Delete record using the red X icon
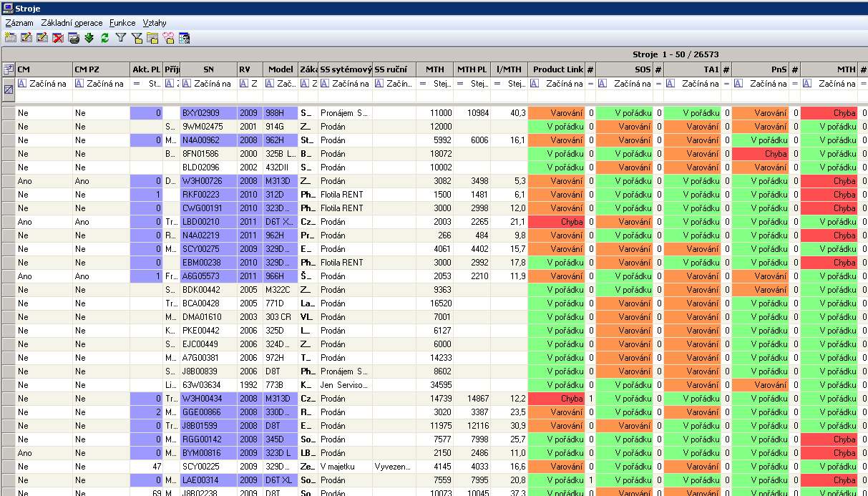868x496 pixels. coord(57,38)
